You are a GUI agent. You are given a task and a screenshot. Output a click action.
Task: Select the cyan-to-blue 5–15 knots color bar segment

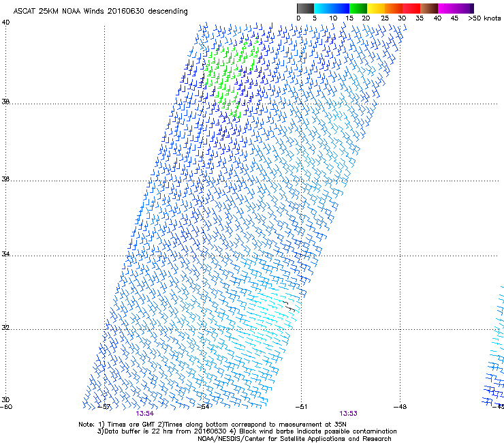(x=332, y=8)
